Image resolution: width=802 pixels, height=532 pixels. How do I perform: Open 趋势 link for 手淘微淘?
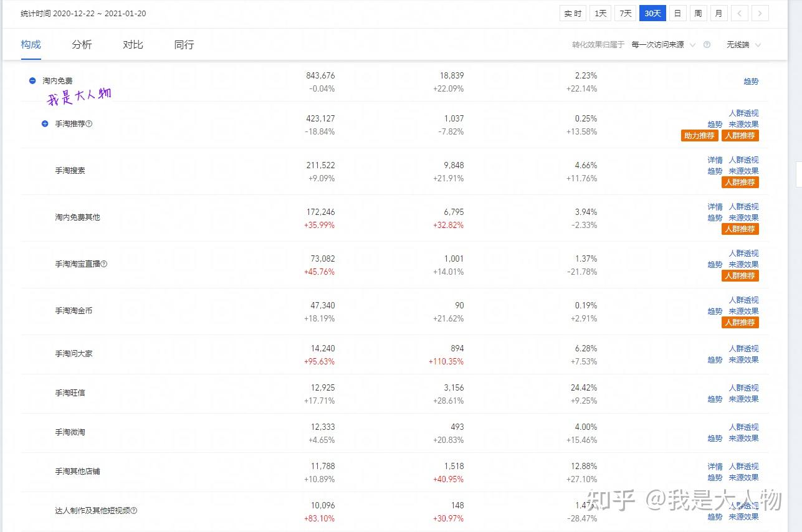[x=715, y=439]
